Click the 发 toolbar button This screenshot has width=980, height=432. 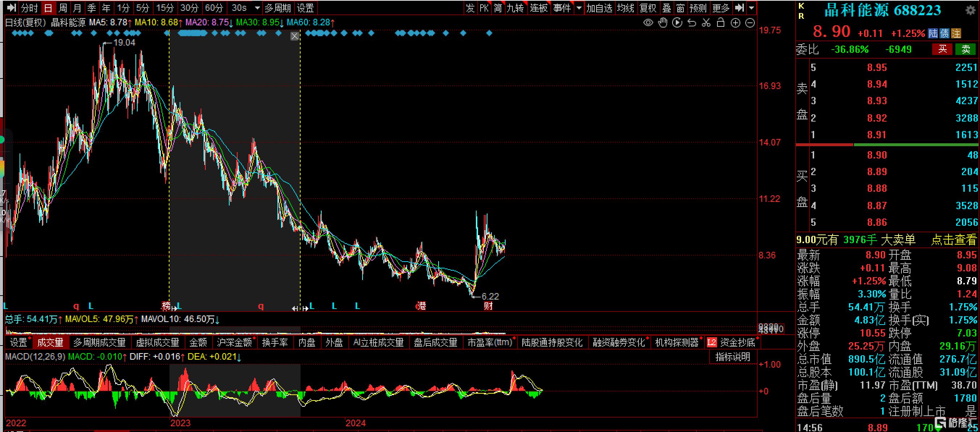(x=470, y=8)
